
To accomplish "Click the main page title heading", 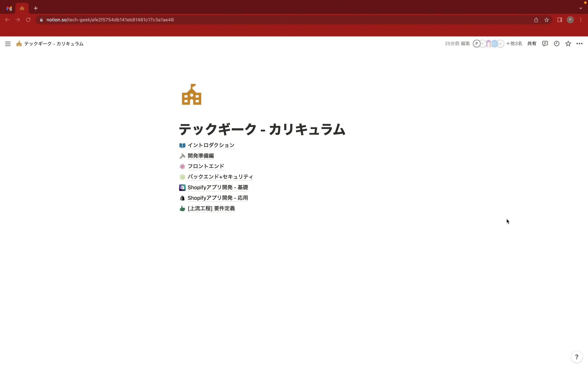I will point(262,129).
